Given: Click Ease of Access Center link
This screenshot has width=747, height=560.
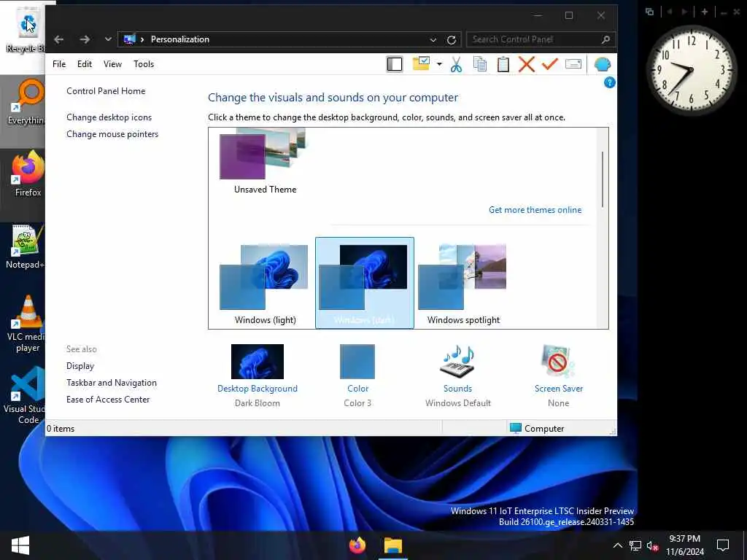Looking at the screenshot, I should (108, 400).
